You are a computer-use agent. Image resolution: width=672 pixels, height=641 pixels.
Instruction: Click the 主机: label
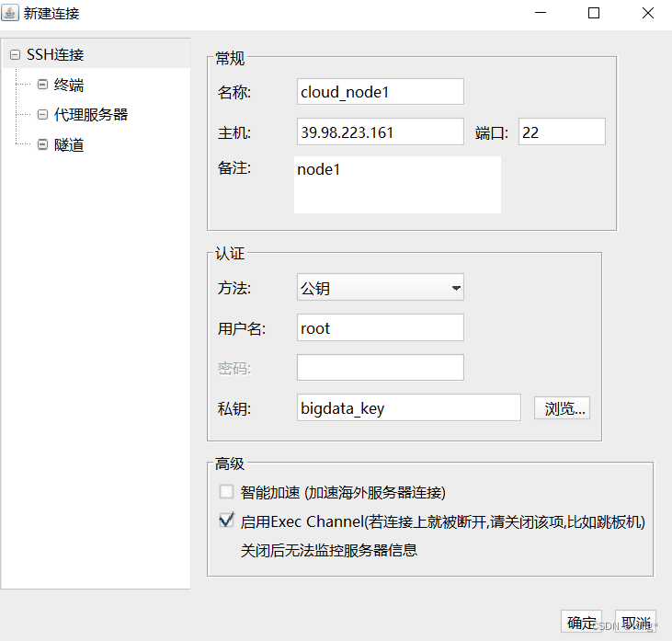(x=234, y=132)
